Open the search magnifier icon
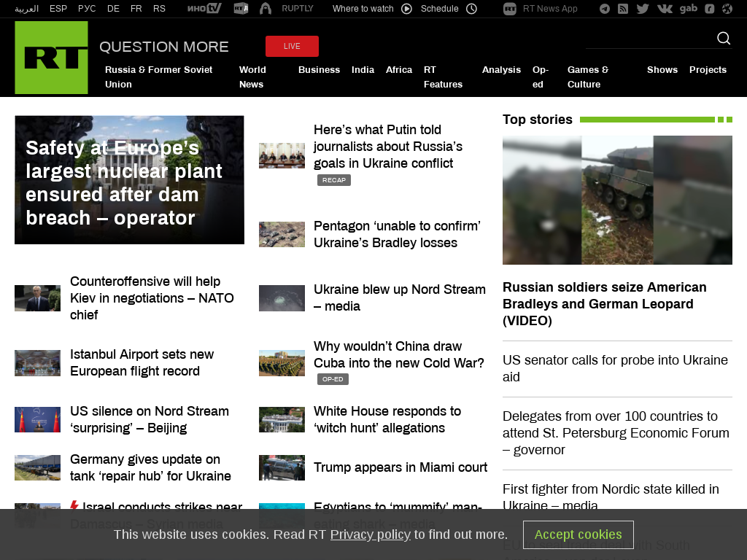Viewport: 747px width, 560px height. pos(724,38)
